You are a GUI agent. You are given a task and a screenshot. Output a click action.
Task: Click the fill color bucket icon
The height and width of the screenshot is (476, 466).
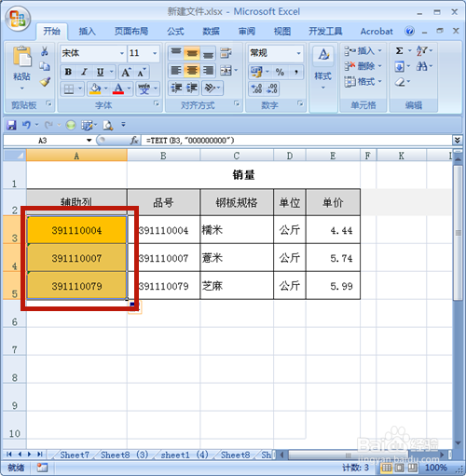click(95, 89)
